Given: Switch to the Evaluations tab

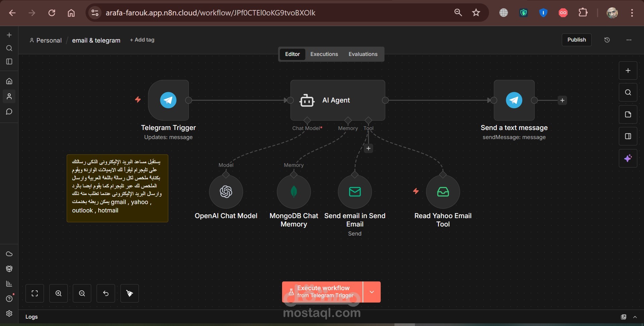Looking at the screenshot, I should pos(363,54).
